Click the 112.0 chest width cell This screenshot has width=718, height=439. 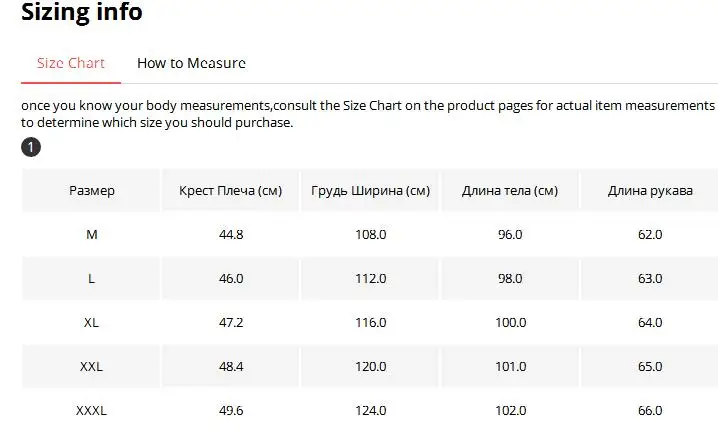coord(370,278)
